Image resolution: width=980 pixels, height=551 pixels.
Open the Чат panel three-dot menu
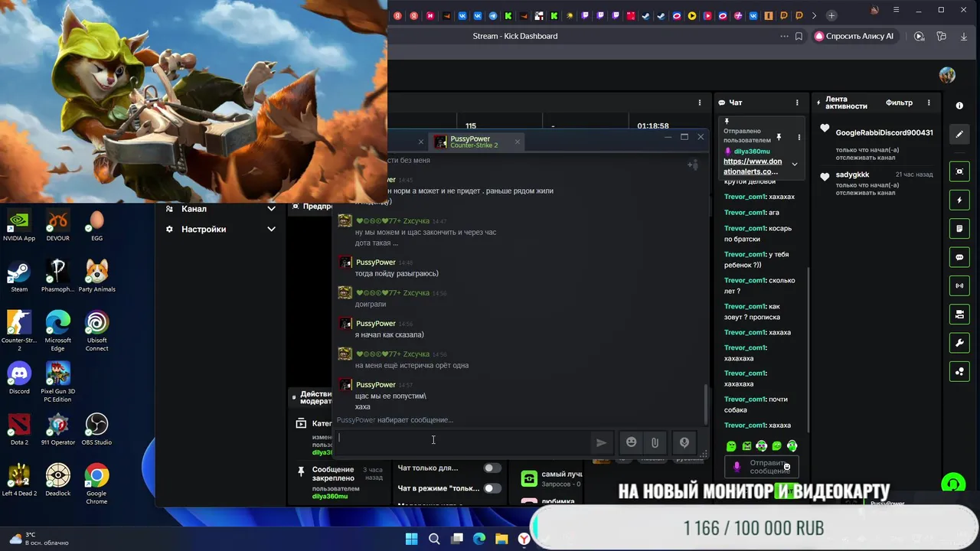(x=797, y=103)
